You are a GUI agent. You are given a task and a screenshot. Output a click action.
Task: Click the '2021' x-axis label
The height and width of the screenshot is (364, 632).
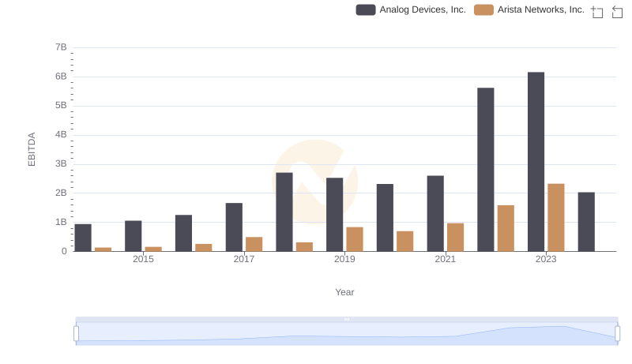[x=445, y=259]
